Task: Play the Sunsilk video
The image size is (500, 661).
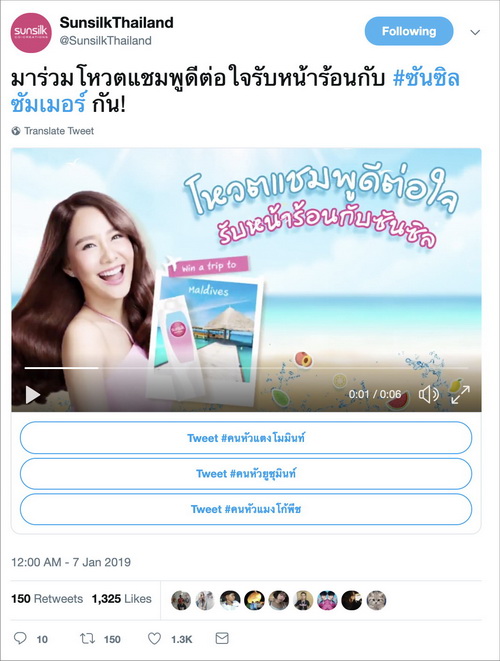Action: click(x=32, y=395)
